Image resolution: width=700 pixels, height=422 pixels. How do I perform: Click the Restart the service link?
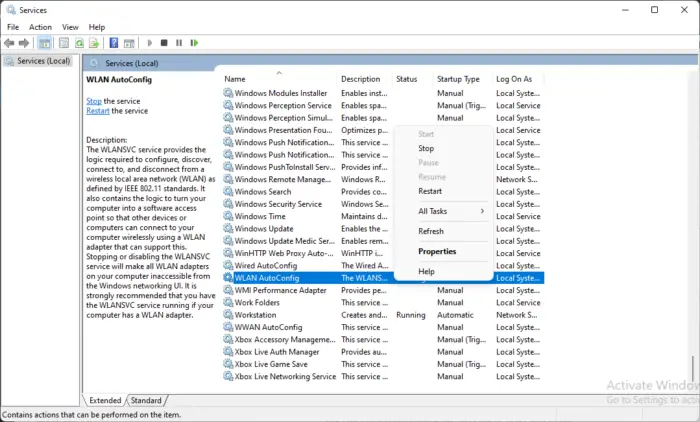[x=98, y=111]
